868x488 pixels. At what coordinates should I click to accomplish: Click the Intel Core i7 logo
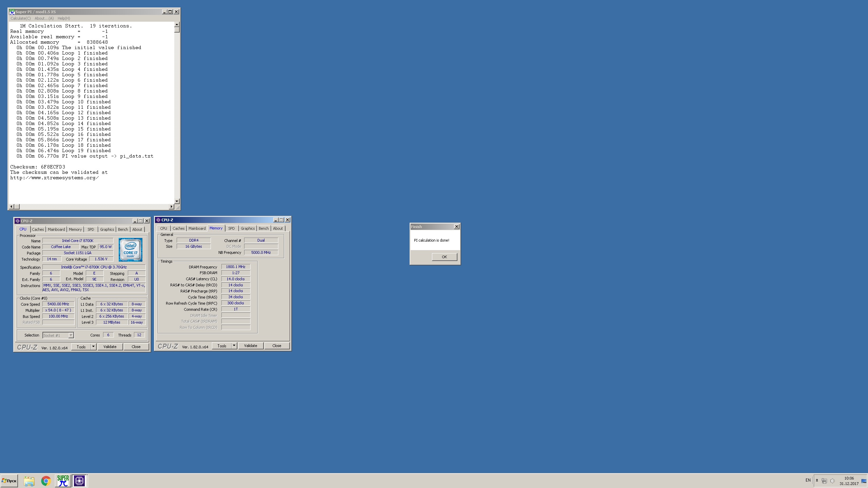click(131, 250)
